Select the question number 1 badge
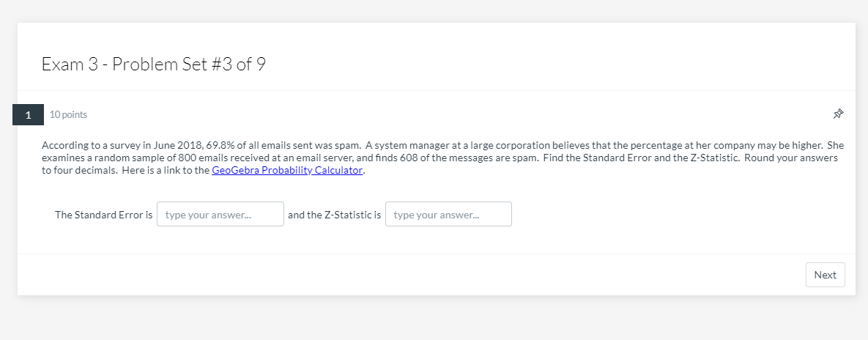 (x=29, y=114)
